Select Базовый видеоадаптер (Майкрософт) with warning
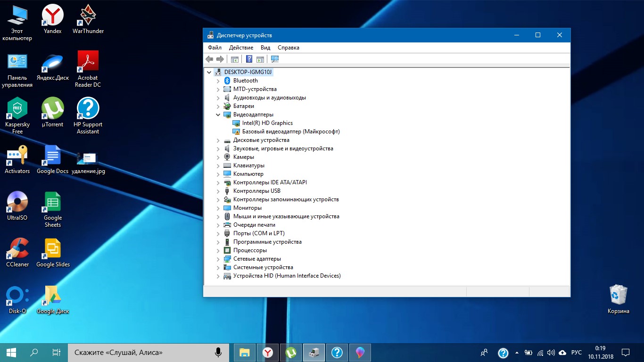Image resolution: width=644 pixels, height=362 pixels. click(291, 132)
